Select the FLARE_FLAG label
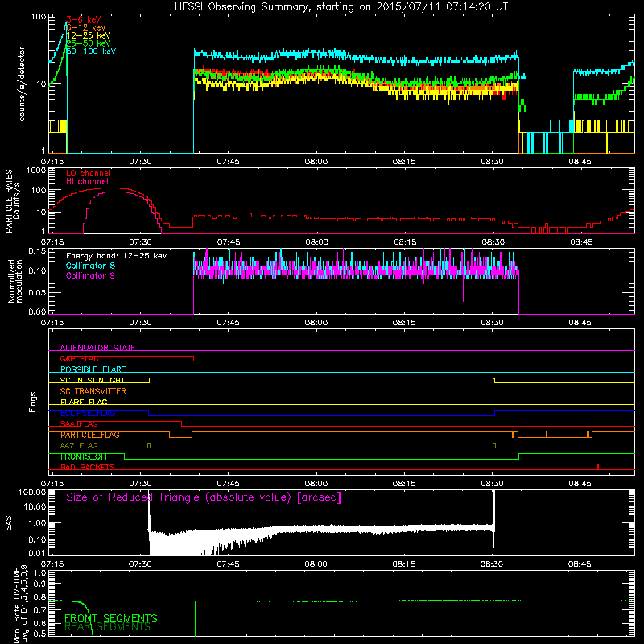This screenshot has width=644, height=644. pos(84,402)
